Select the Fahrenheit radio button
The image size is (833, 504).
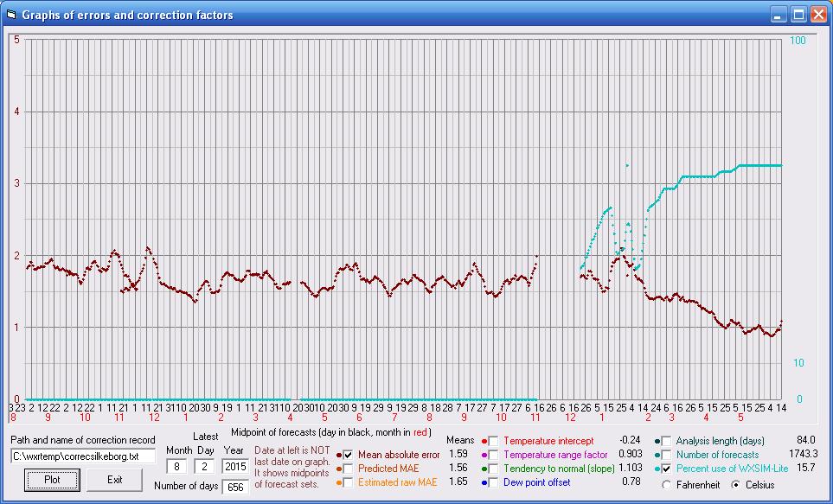click(x=667, y=485)
